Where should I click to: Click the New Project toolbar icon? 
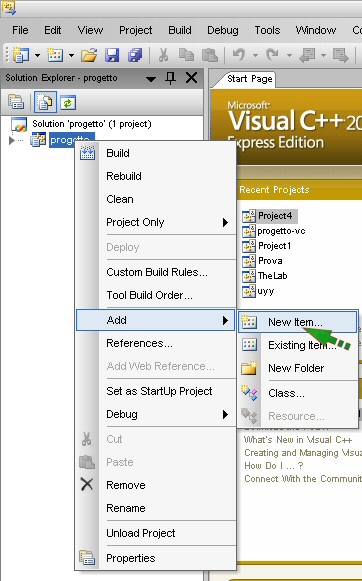pyautogui.click(x=21, y=56)
